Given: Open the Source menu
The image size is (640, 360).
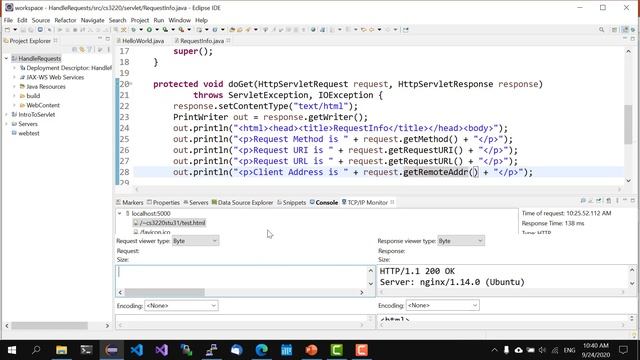Looking at the screenshot, I should click(x=41, y=20).
